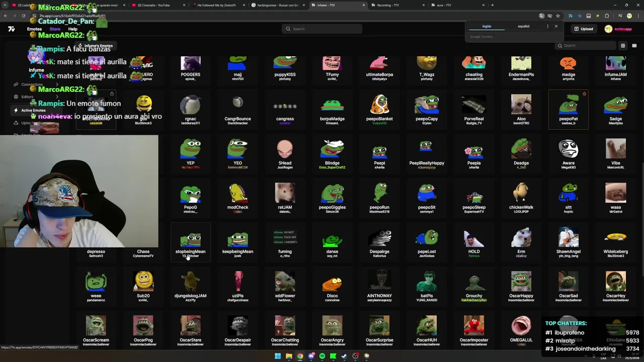The height and width of the screenshot is (362, 644).
Task: Expand the Editors section
Action: [35, 97]
